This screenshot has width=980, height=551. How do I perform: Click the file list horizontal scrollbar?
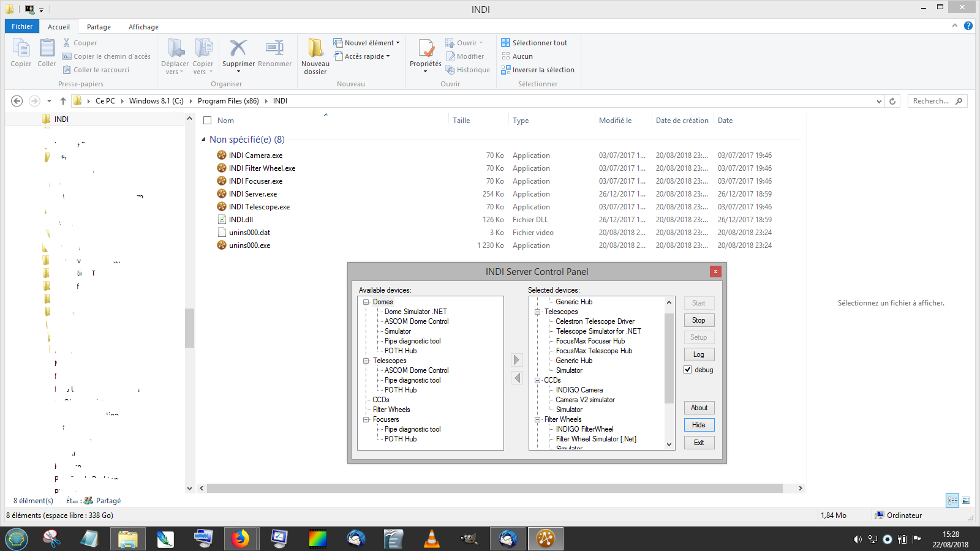pos(495,488)
